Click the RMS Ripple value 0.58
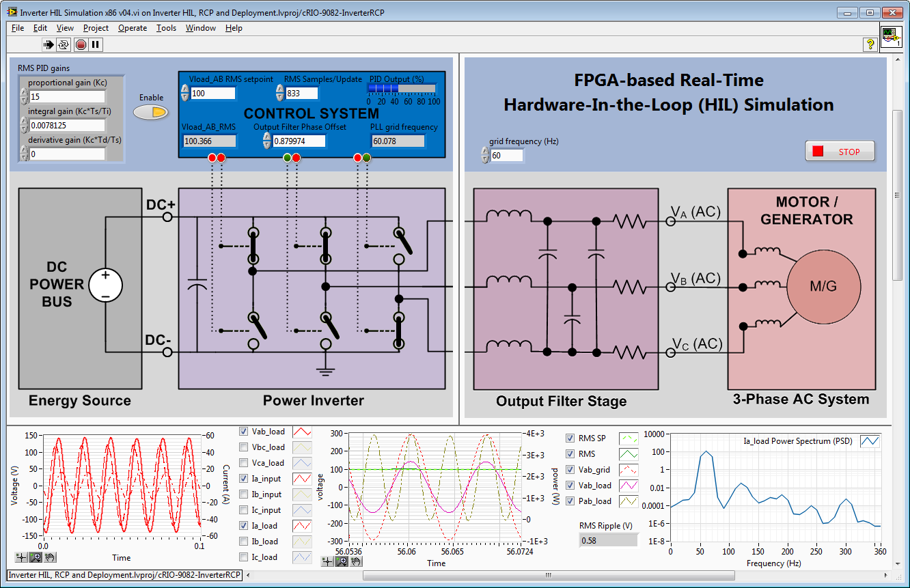The width and height of the screenshot is (910, 588). [x=607, y=540]
